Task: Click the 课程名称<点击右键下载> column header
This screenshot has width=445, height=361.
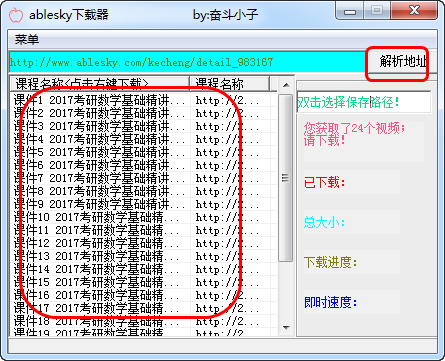Action: (x=100, y=84)
